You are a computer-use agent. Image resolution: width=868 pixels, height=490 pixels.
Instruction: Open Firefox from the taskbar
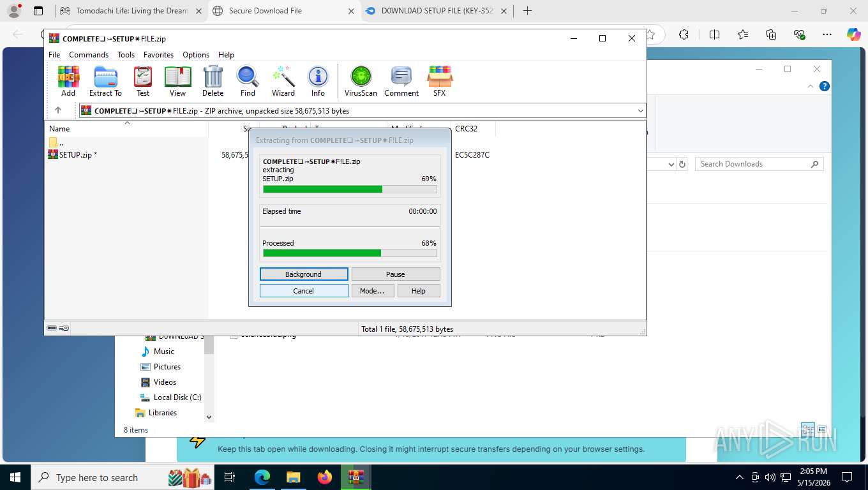(325, 477)
